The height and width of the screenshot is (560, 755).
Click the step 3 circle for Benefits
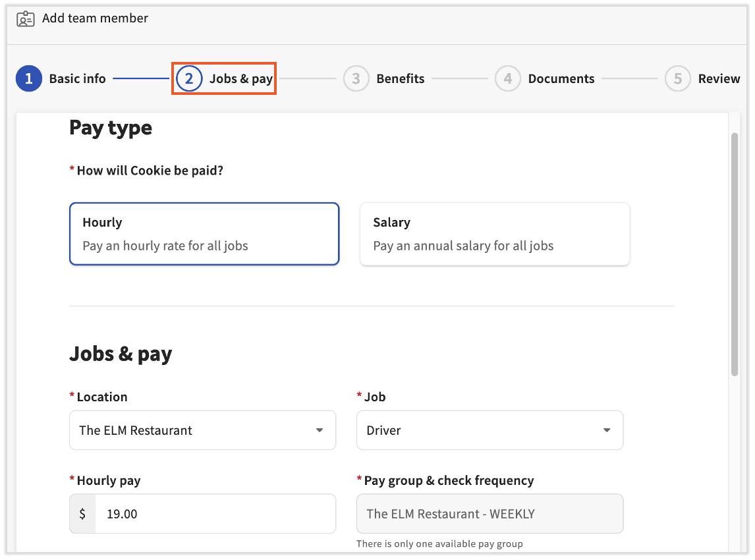pyautogui.click(x=355, y=78)
